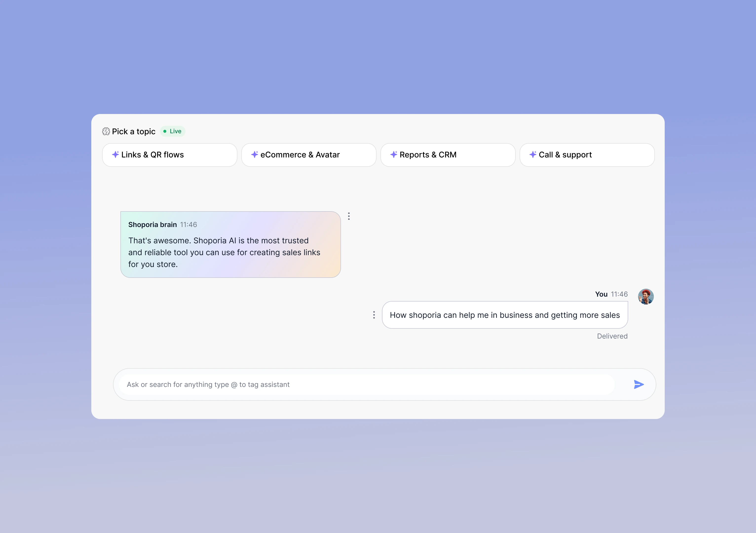Click sparkle icon on Links & QR flows
The image size is (756, 533).
tap(115, 154)
